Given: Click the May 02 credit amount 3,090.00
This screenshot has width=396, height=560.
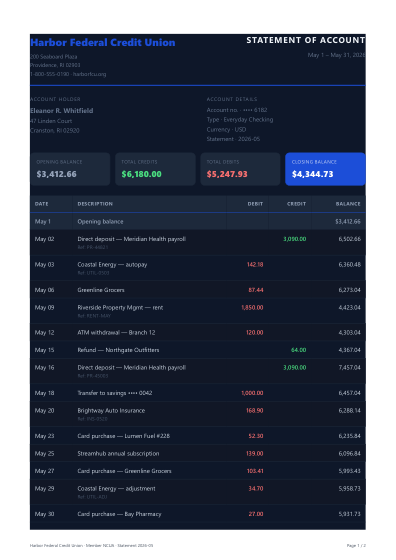Looking at the screenshot, I should click(x=295, y=239).
